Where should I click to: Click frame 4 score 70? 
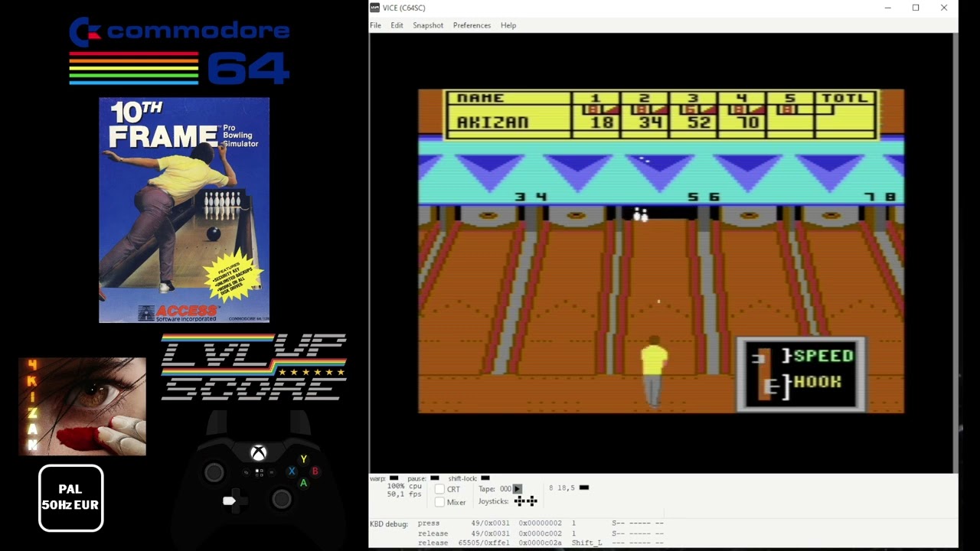click(x=747, y=122)
